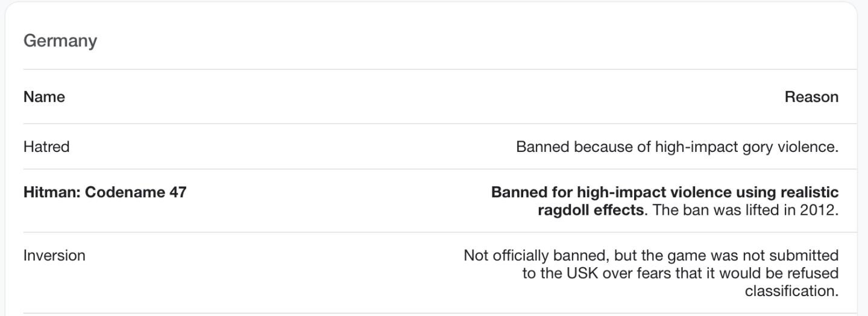Click the bold 'ragdoll effects' phrase

pyautogui.click(x=590, y=210)
